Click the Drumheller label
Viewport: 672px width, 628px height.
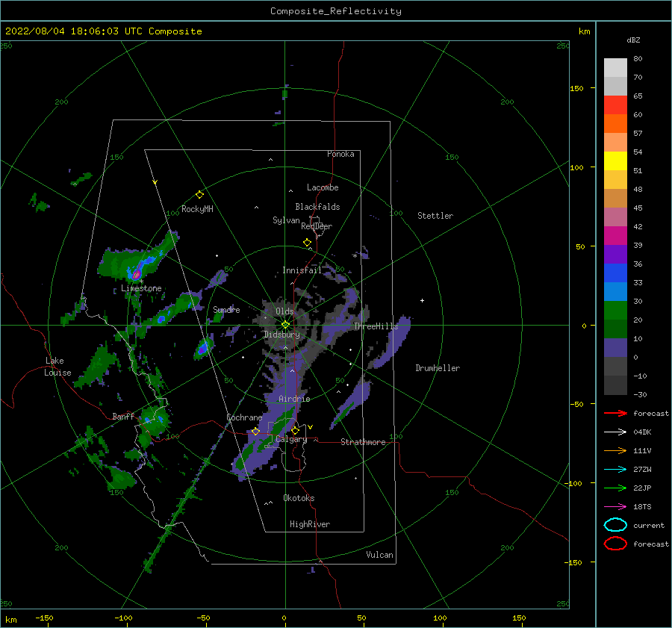438,368
